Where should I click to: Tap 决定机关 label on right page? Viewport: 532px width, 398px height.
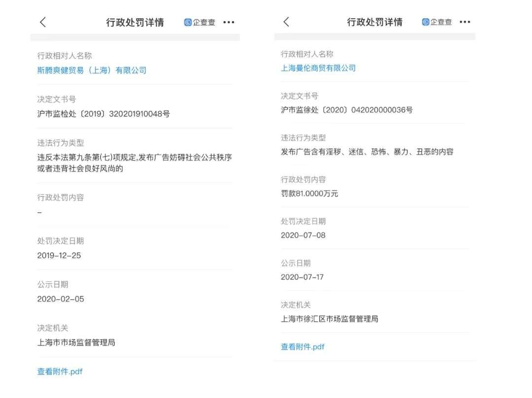pyautogui.click(x=296, y=305)
